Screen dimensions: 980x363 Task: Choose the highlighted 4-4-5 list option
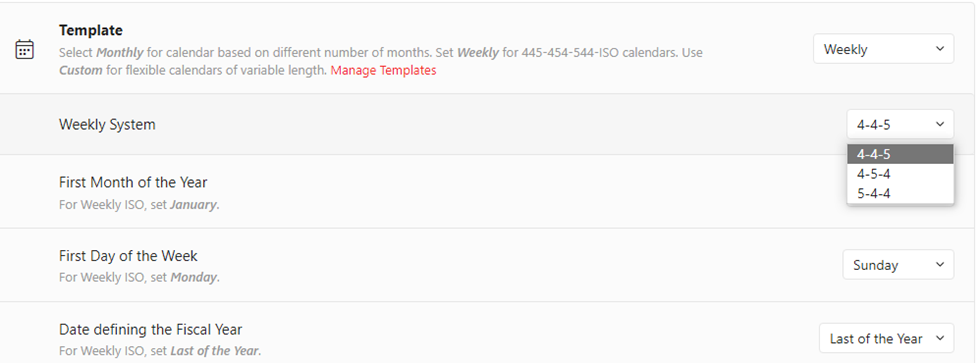point(900,154)
